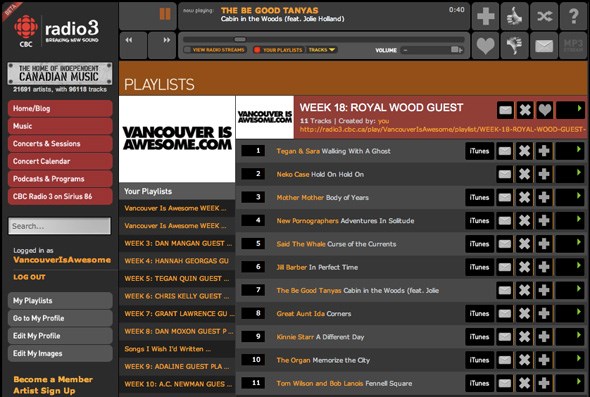Select Songs I Wish I'd Written playlist
Viewport: 590px width, 397px height.
pos(177,349)
